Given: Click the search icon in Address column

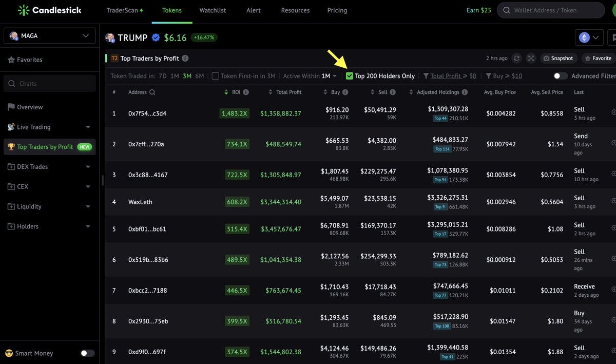Looking at the screenshot, I should [x=151, y=92].
